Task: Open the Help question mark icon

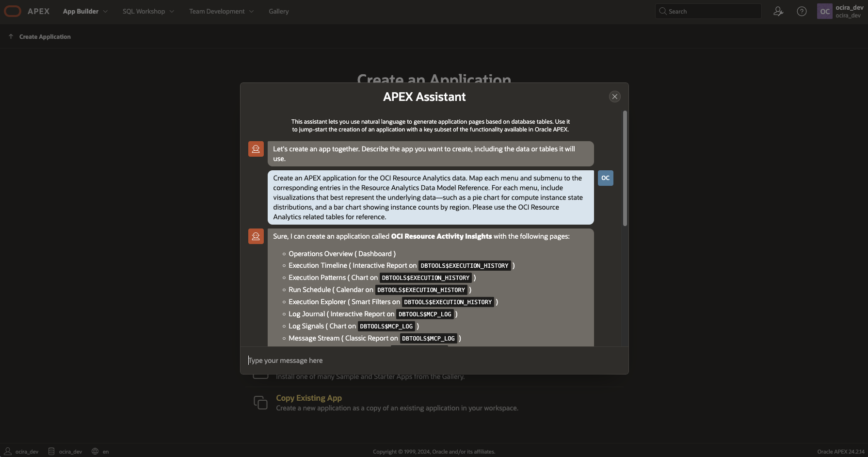Action: click(x=801, y=11)
